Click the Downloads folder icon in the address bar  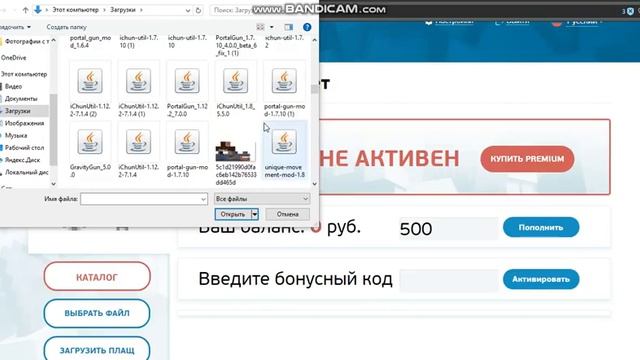click(x=38, y=10)
